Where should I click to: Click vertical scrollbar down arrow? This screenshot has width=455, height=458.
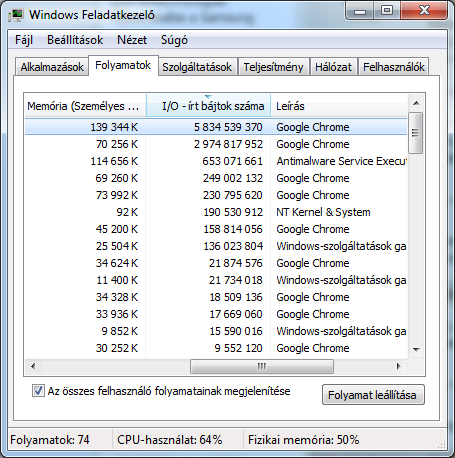(416, 350)
